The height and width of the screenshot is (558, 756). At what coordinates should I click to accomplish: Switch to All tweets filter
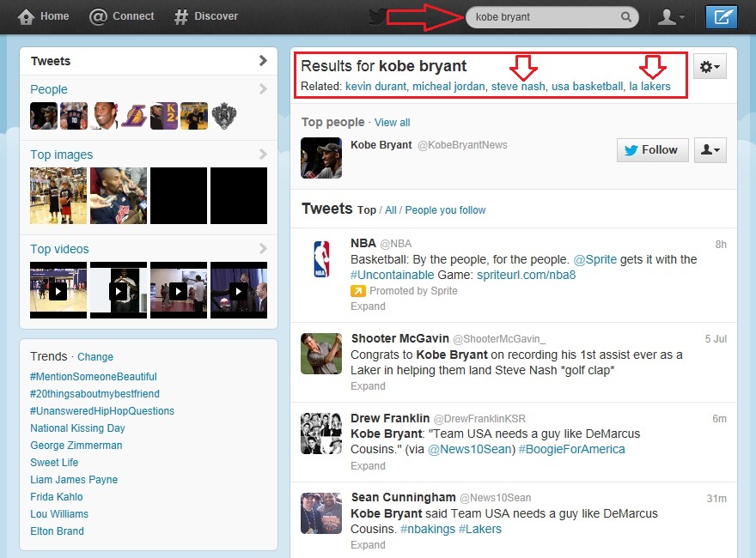[391, 210]
